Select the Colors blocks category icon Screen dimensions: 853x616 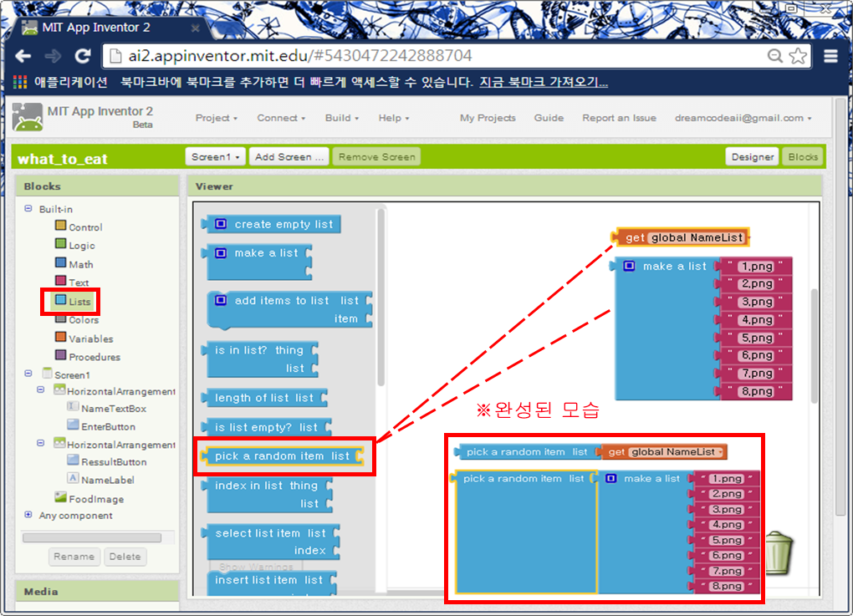click(60, 319)
